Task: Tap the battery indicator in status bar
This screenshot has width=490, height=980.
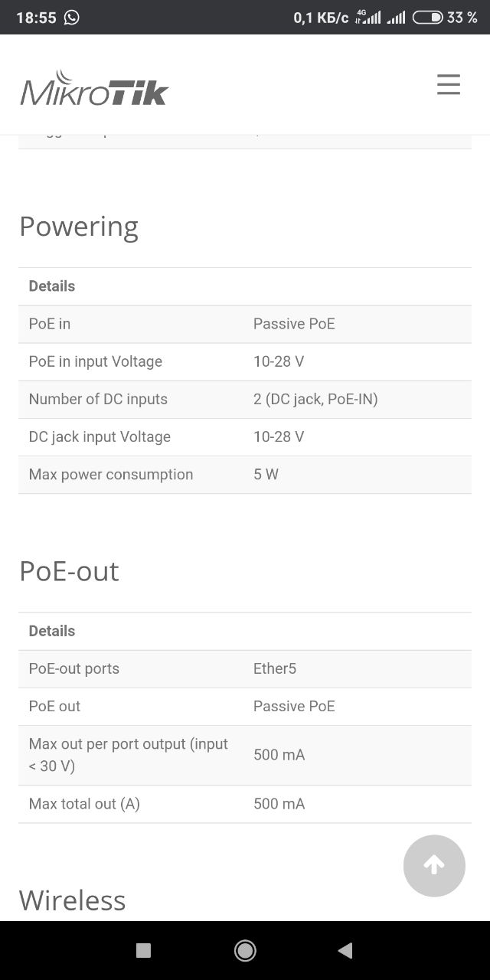Action: tap(428, 17)
